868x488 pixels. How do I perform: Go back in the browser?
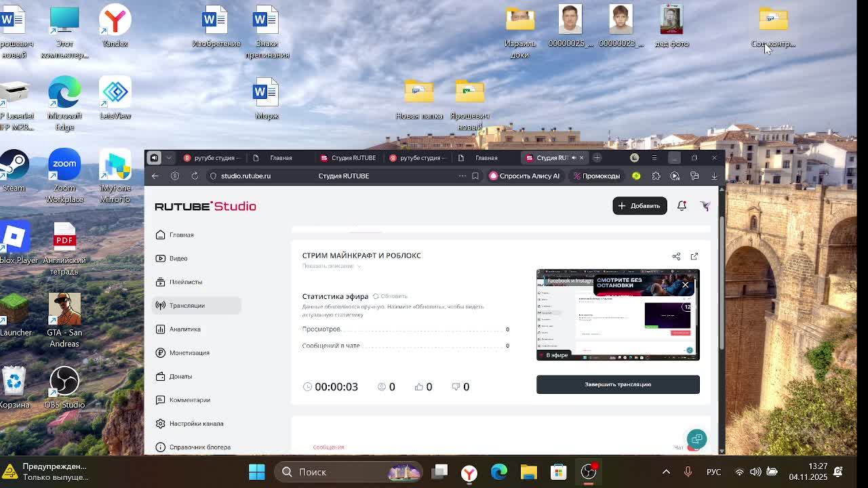[155, 176]
